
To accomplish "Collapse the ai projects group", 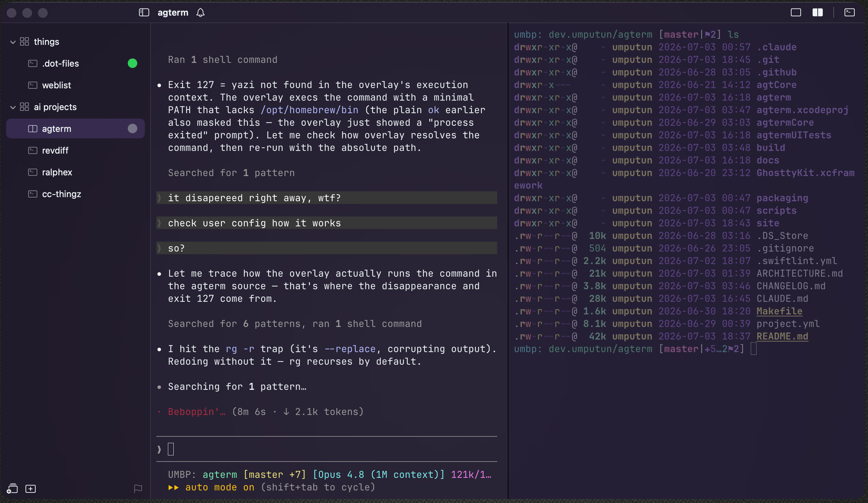I will point(13,107).
